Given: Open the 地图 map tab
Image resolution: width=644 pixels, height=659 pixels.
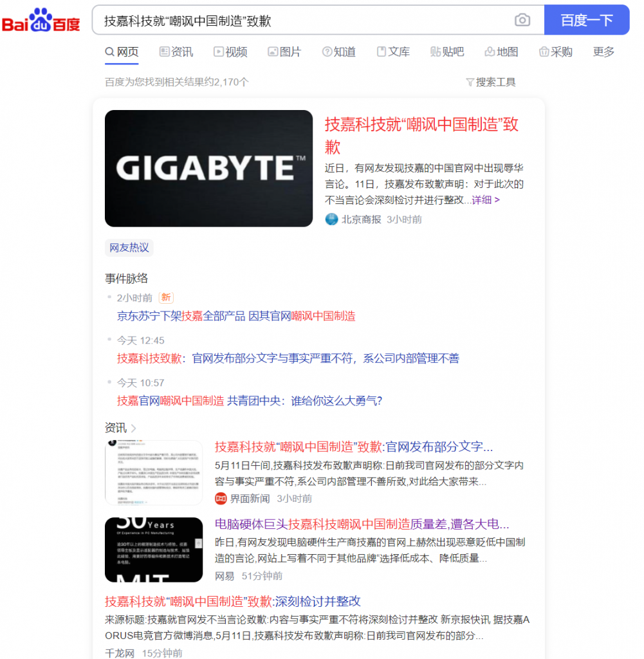Looking at the screenshot, I should tap(501, 52).
